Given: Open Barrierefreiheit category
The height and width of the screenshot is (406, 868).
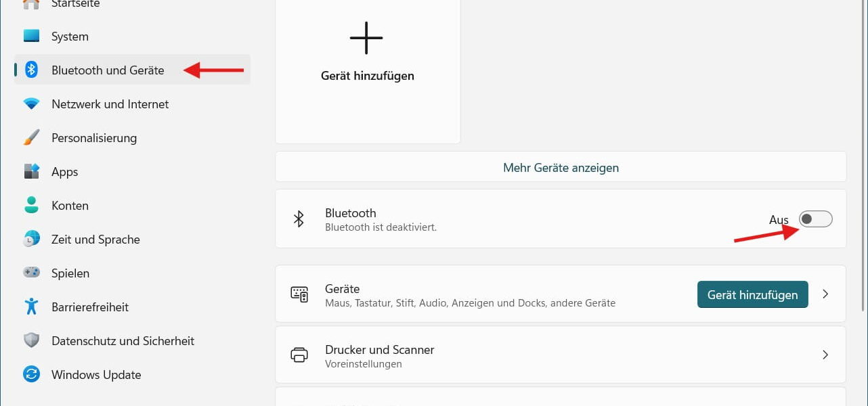Looking at the screenshot, I should pyautogui.click(x=132, y=307).
